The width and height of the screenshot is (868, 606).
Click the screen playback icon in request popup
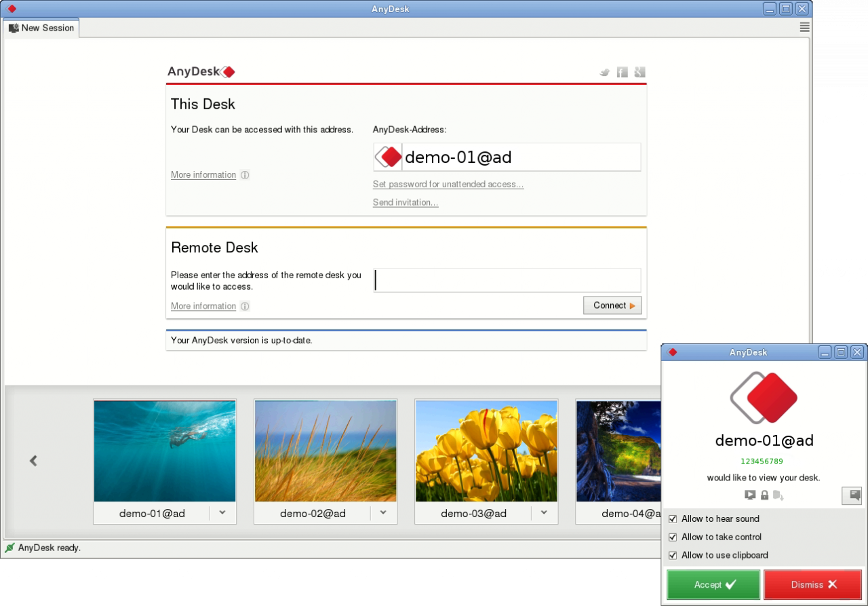coord(750,495)
